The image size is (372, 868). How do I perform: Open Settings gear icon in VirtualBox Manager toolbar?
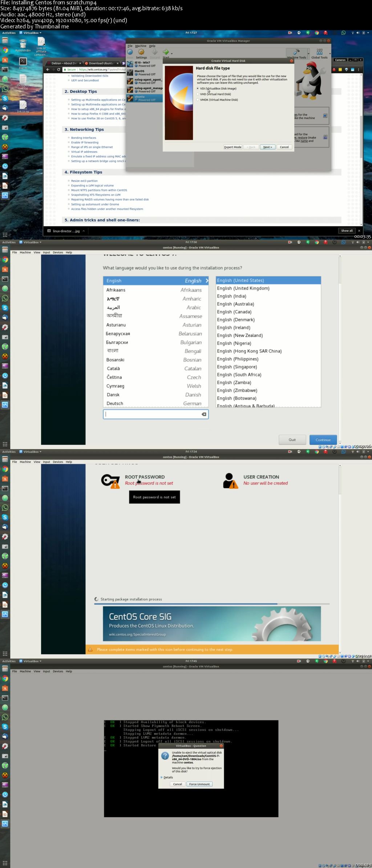click(141, 52)
